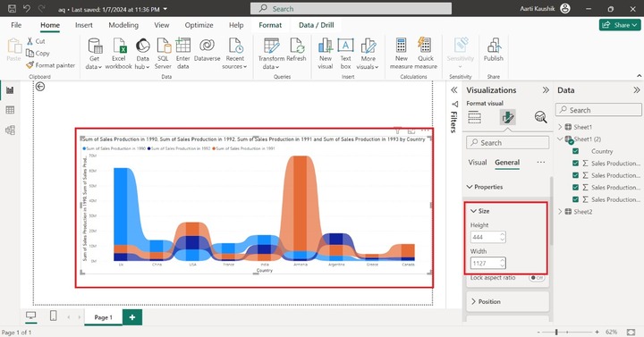Click the Excel workbook icon
The image size is (644, 337).
coord(119,46)
